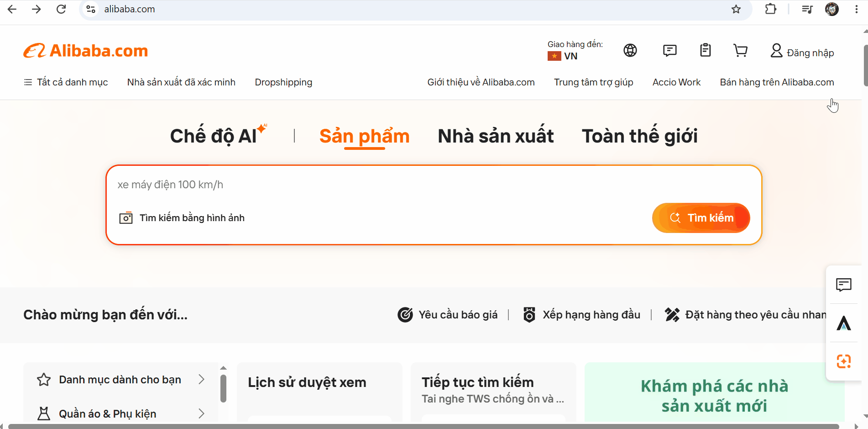Select the Sản phẩm tab
The width and height of the screenshot is (868, 429).
point(365,136)
